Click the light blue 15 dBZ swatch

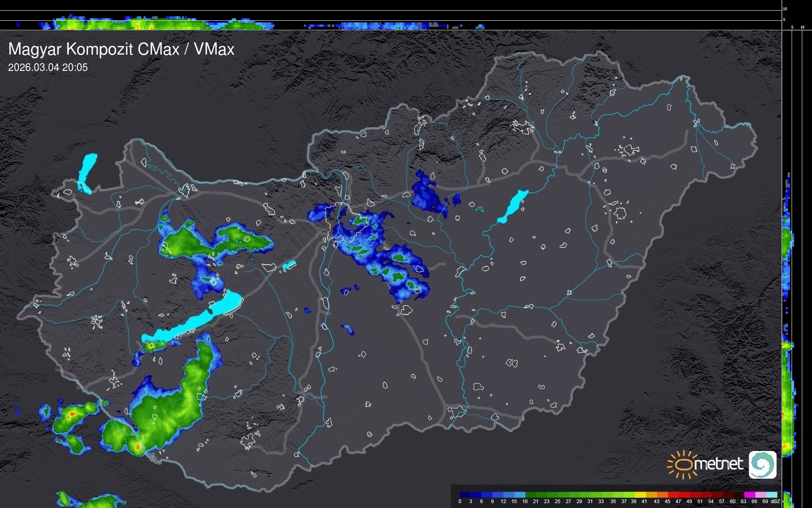(520, 495)
